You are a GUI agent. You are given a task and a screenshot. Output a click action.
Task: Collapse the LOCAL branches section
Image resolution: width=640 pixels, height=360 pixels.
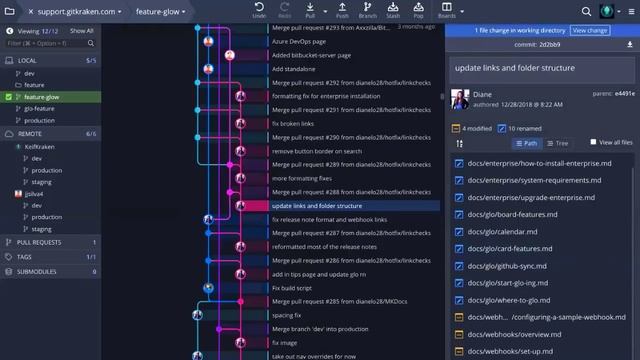pos(51,60)
